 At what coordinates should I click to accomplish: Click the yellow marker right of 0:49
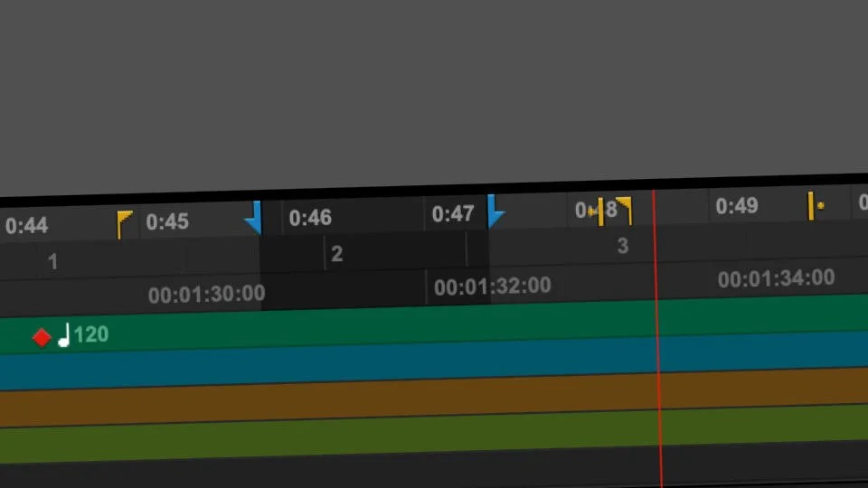coord(815,206)
